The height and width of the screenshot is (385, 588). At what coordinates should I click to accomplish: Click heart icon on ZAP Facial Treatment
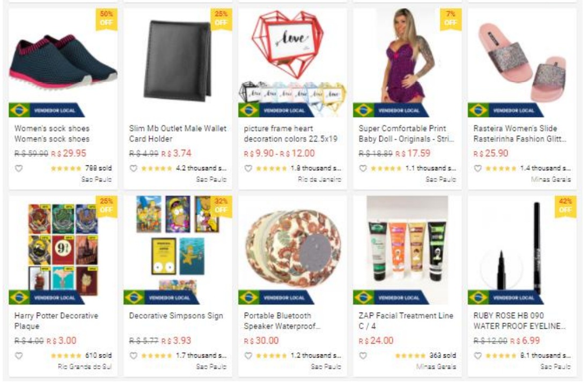click(x=363, y=355)
